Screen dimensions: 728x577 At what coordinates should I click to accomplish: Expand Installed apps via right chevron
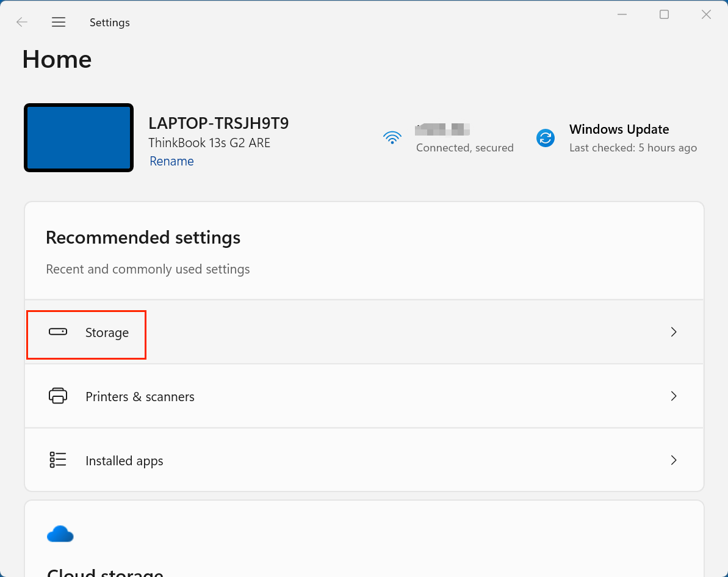[674, 460]
